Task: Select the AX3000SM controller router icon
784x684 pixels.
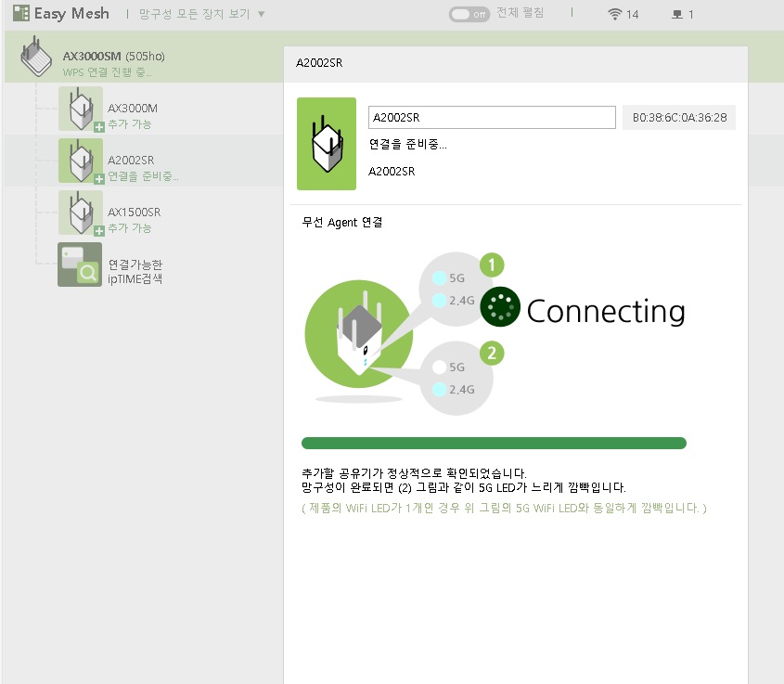Action: pos(36,57)
